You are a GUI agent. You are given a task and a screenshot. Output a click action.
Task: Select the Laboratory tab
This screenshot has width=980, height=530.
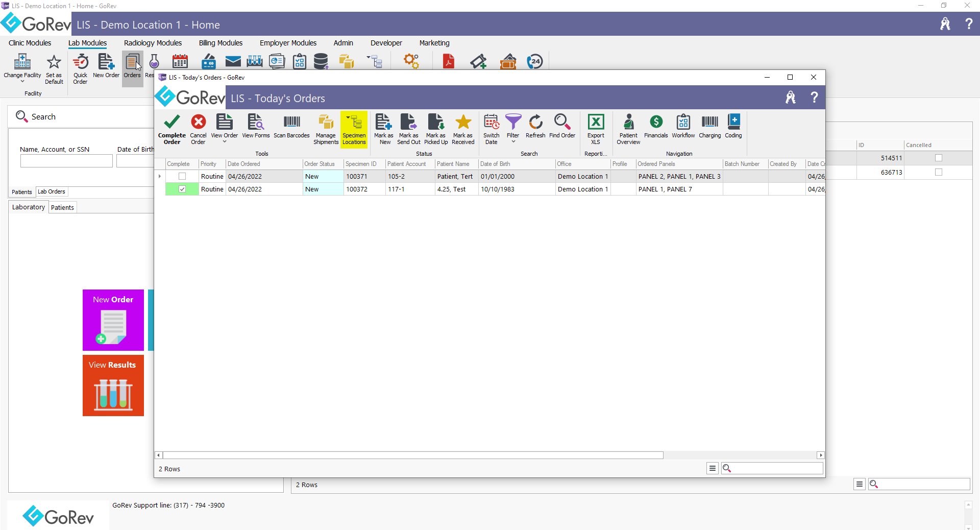coord(29,207)
